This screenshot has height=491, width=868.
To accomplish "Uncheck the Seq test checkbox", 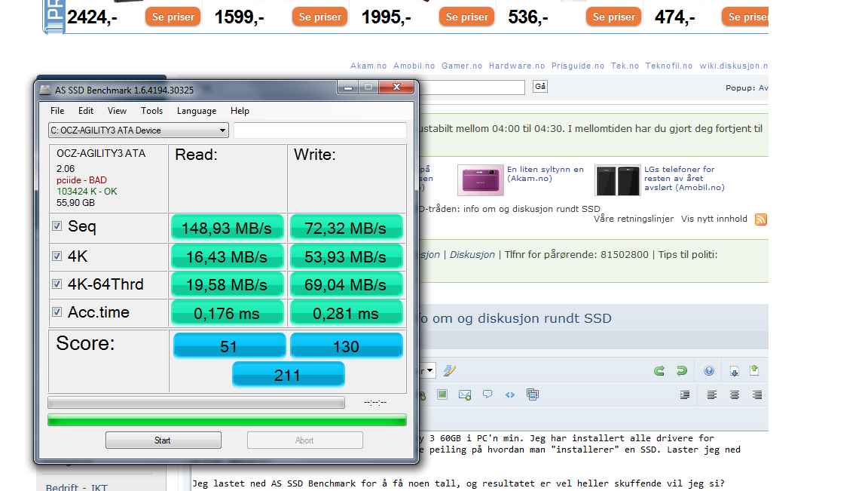I will pyautogui.click(x=57, y=226).
